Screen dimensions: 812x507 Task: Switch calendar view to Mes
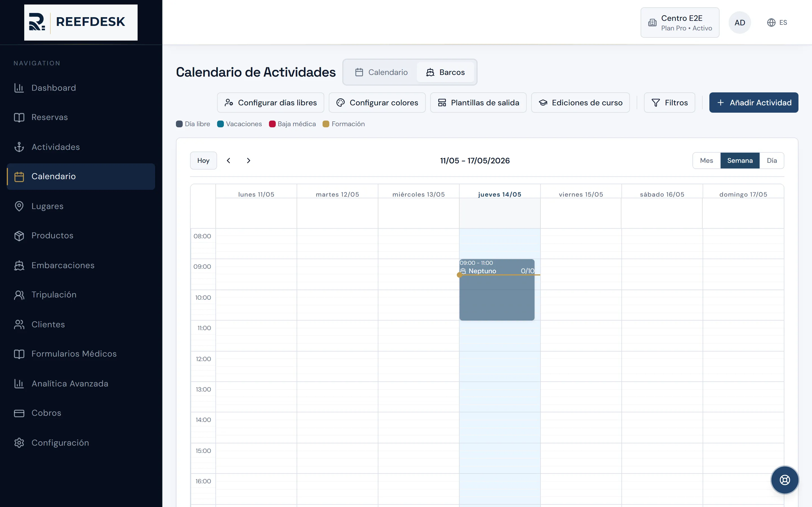706,161
